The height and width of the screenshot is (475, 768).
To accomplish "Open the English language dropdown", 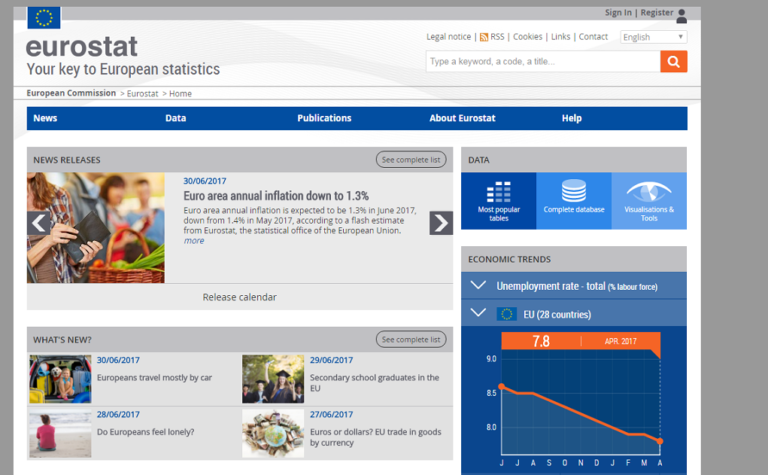I will (653, 37).
